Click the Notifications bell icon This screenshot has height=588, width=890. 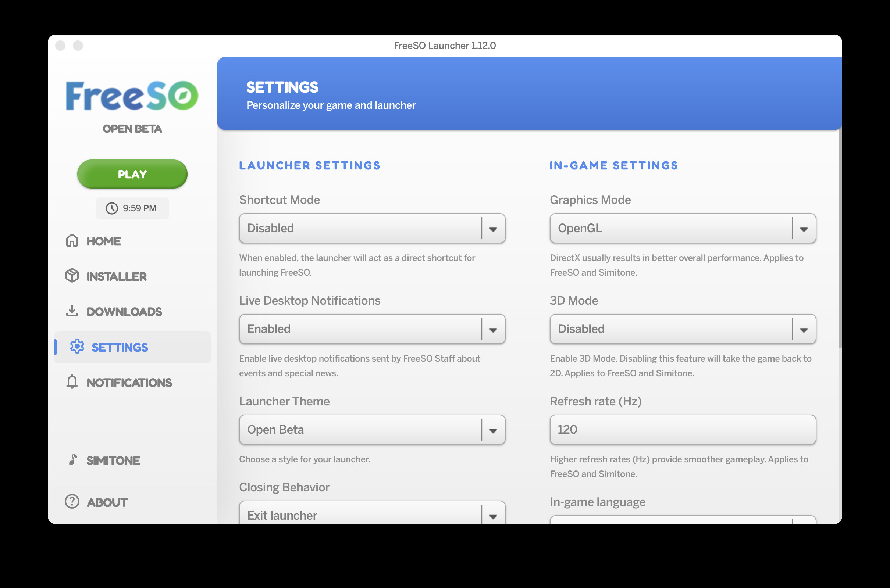72,382
